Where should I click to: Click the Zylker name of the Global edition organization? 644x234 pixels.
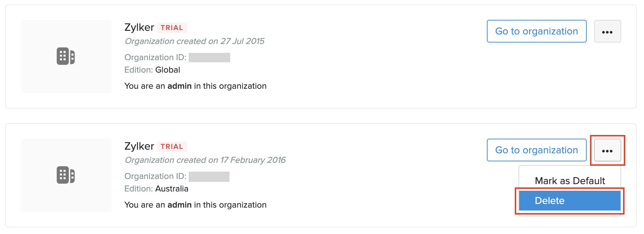click(x=139, y=28)
